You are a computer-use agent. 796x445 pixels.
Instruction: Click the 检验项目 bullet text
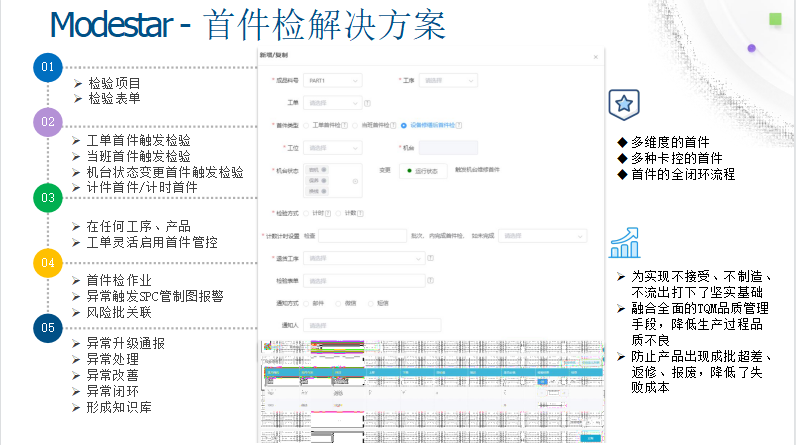[x=114, y=83]
